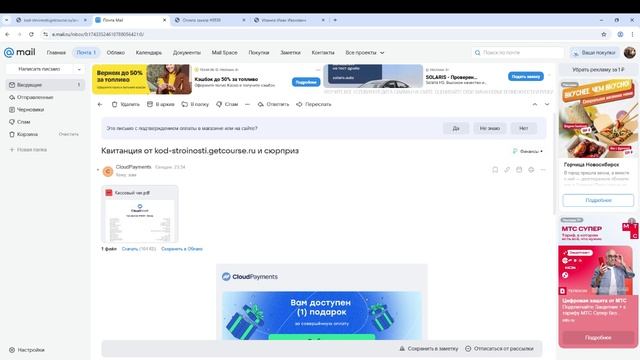This screenshot has width=640, height=360.
Task: Open Черновики folder
Action: coord(45,109)
